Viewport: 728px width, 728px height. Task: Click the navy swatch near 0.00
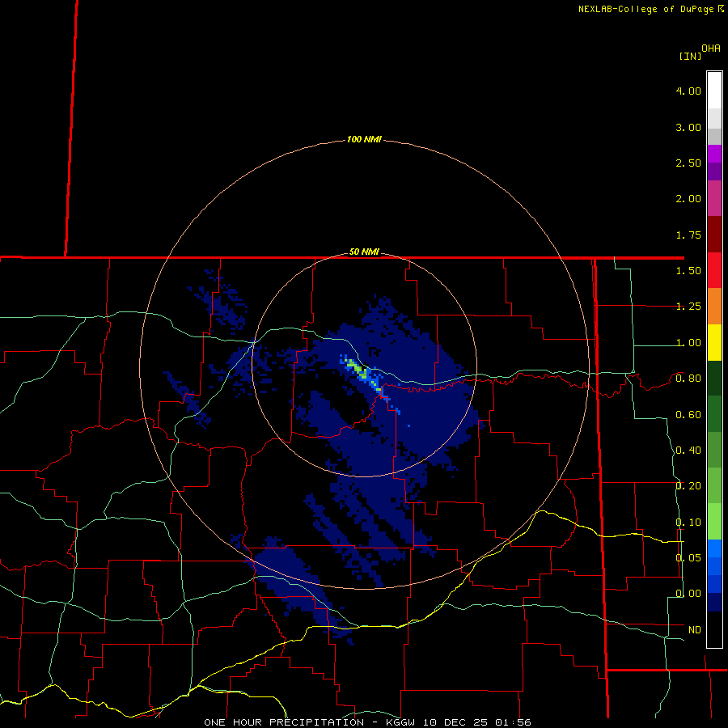(x=714, y=602)
